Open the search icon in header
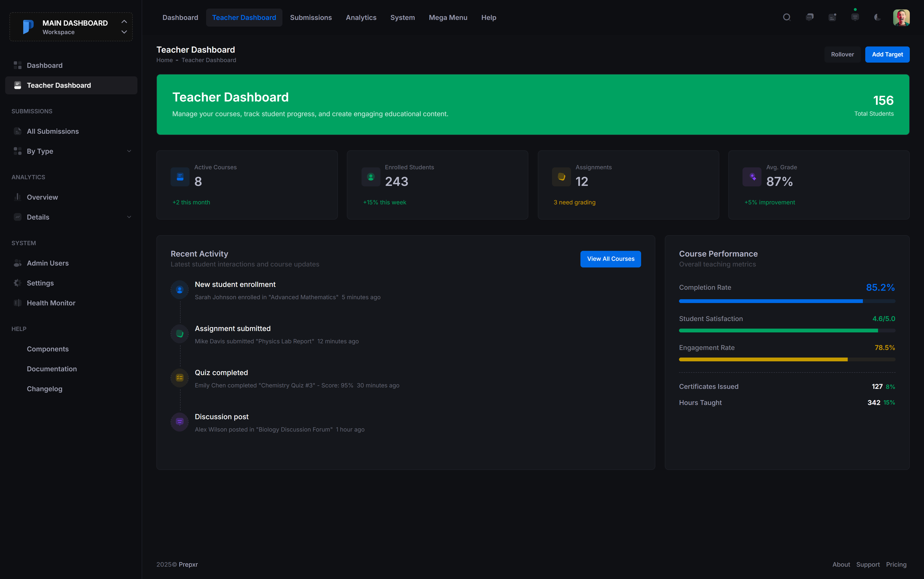This screenshot has width=924, height=579. click(x=786, y=17)
